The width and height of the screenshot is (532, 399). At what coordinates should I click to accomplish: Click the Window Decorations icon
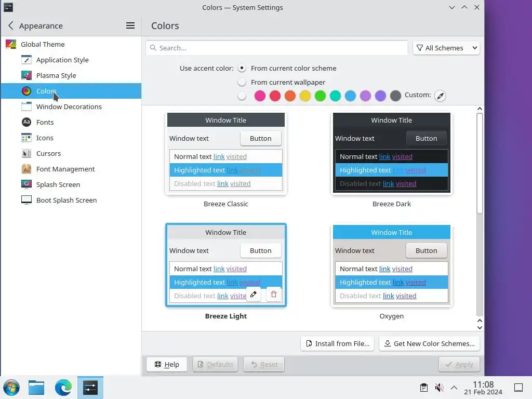[26, 107]
